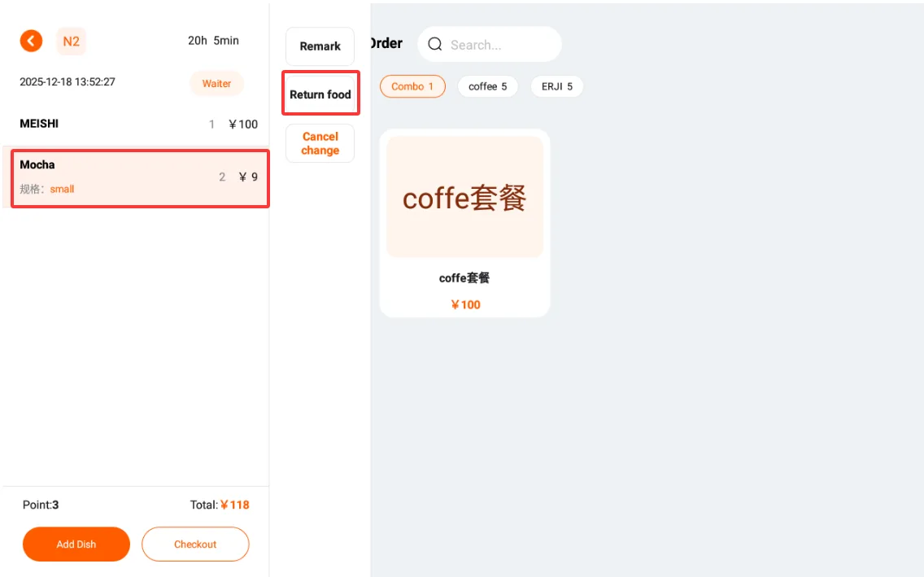The image size is (924, 577).
Task: Click the ¥ 9 price in Mocha row
Action: [248, 177]
